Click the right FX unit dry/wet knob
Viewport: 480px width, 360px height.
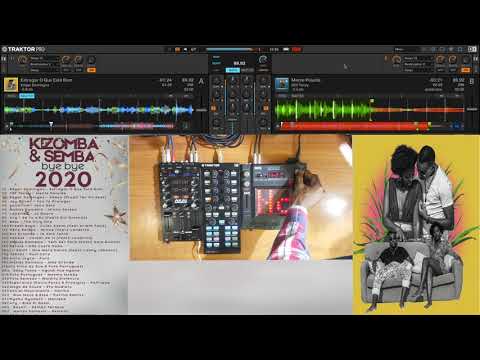coord(396,60)
